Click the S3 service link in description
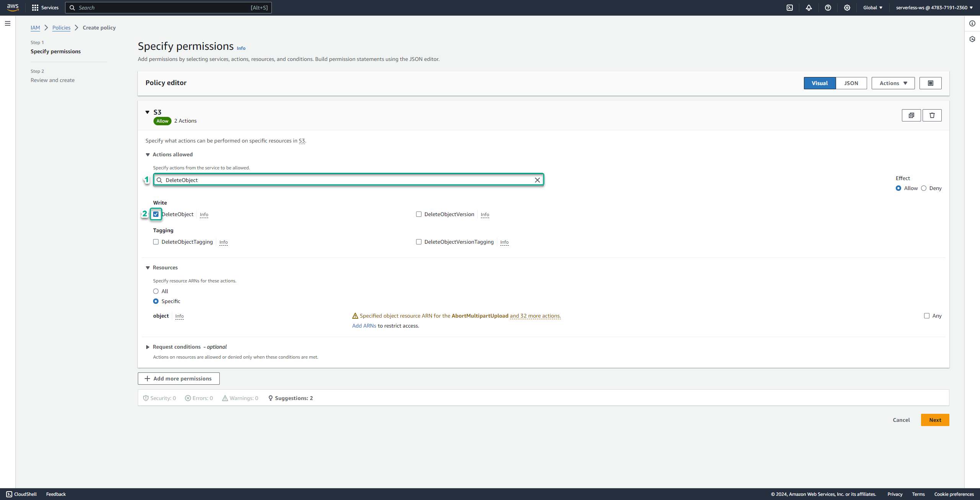The height and width of the screenshot is (500, 980). (302, 141)
